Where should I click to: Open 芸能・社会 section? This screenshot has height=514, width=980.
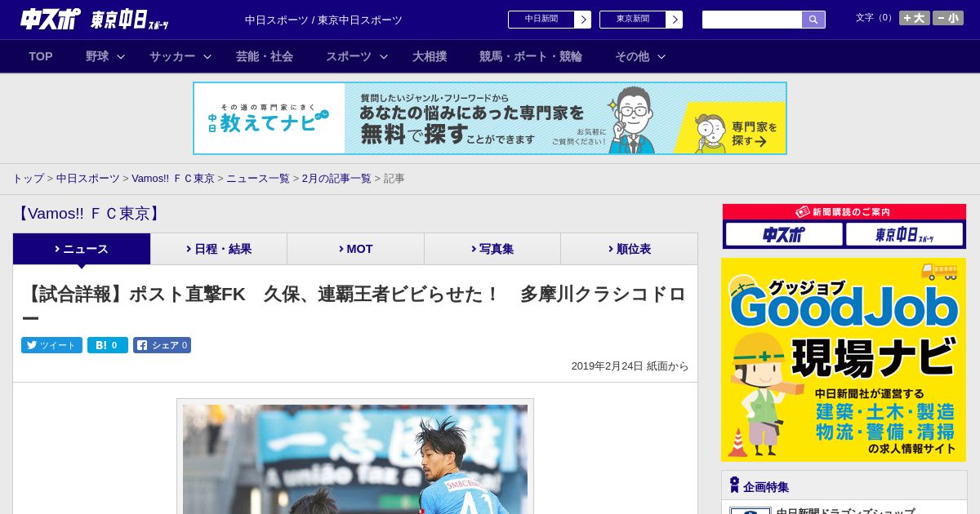click(x=265, y=56)
